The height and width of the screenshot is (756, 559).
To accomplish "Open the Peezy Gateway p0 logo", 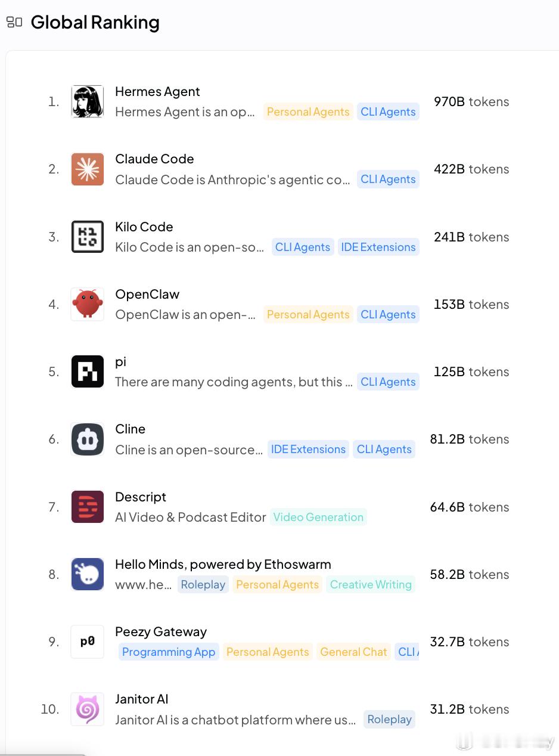I will point(88,642).
